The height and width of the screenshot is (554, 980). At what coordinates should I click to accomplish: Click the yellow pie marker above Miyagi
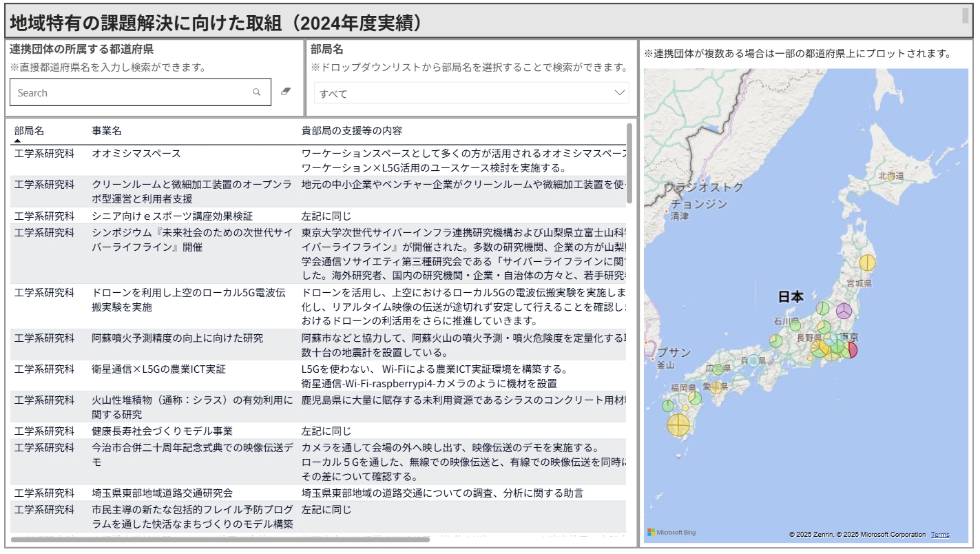pos(867,263)
